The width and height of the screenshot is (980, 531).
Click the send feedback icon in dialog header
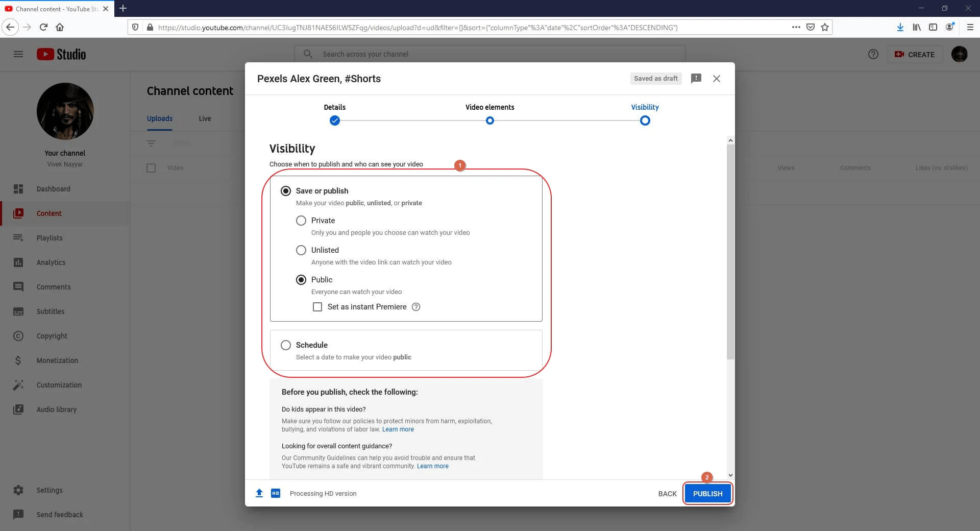pyautogui.click(x=696, y=78)
